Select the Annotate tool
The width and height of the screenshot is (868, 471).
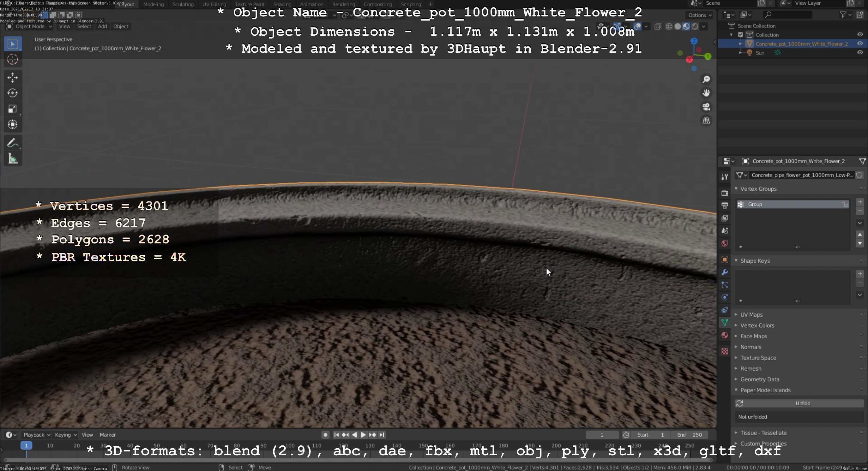pyautogui.click(x=13, y=143)
